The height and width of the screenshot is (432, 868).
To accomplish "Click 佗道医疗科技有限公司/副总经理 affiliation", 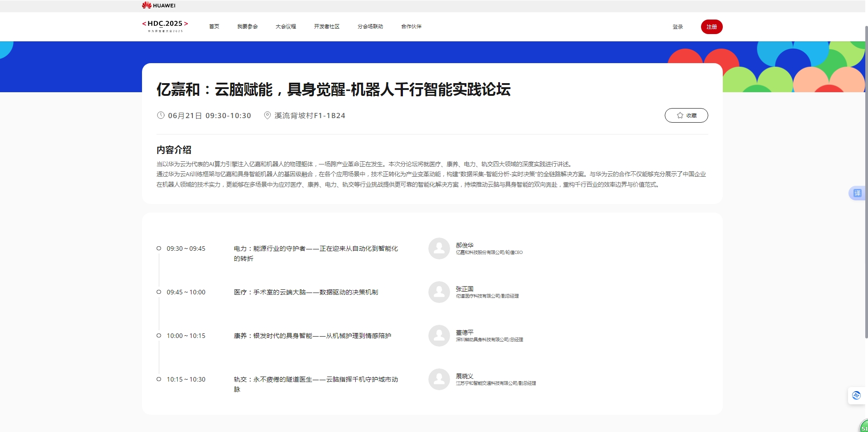I will (x=487, y=296).
